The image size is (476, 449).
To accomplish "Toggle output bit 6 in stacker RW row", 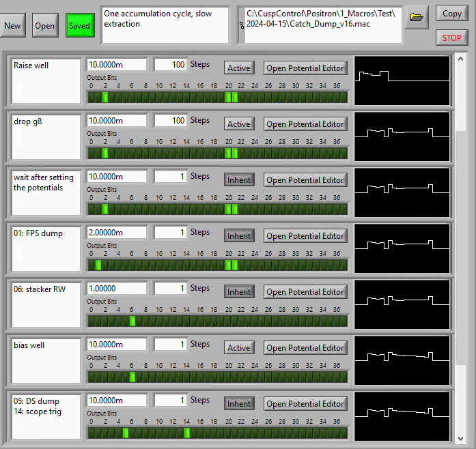I will (132, 321).
